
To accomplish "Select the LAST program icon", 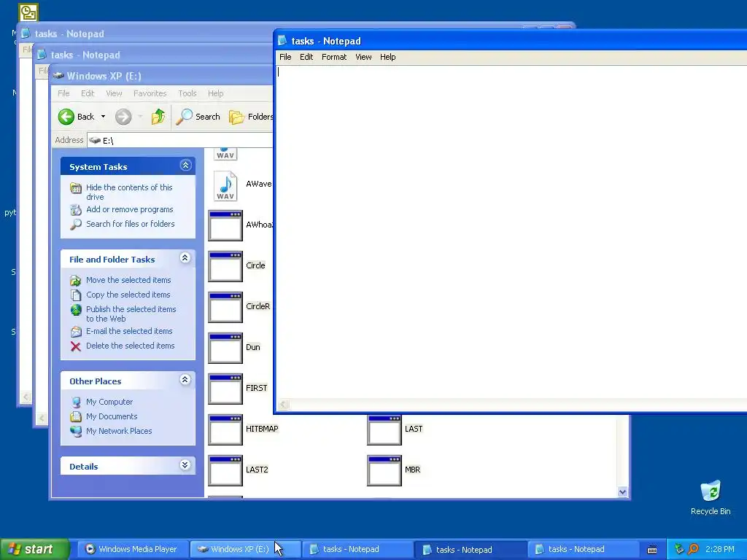I will click(x=384, y=430).
